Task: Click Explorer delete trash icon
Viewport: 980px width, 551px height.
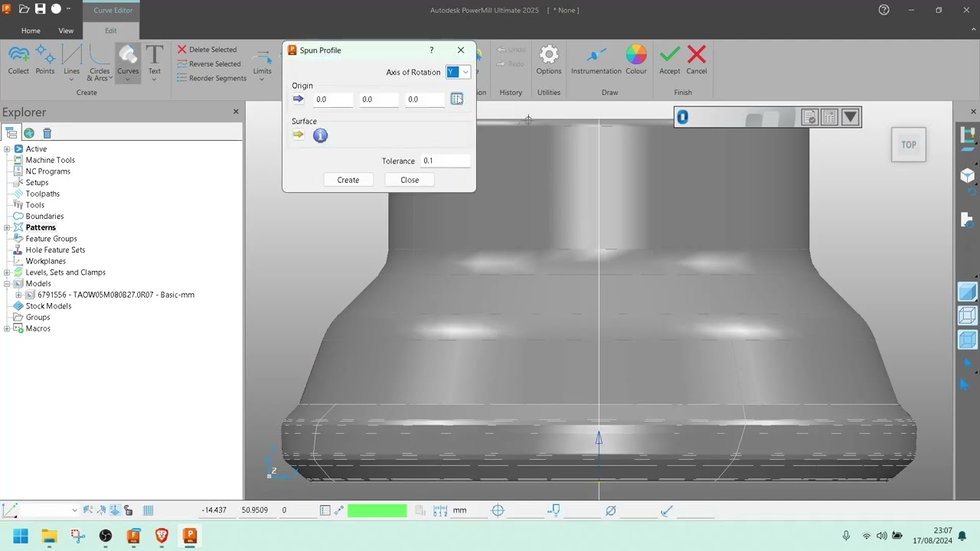Action: pyautogui.click(x=47, y=133)
